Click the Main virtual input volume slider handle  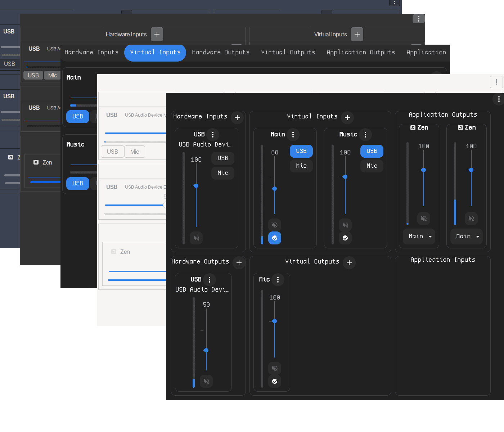[x=275, y=189]
